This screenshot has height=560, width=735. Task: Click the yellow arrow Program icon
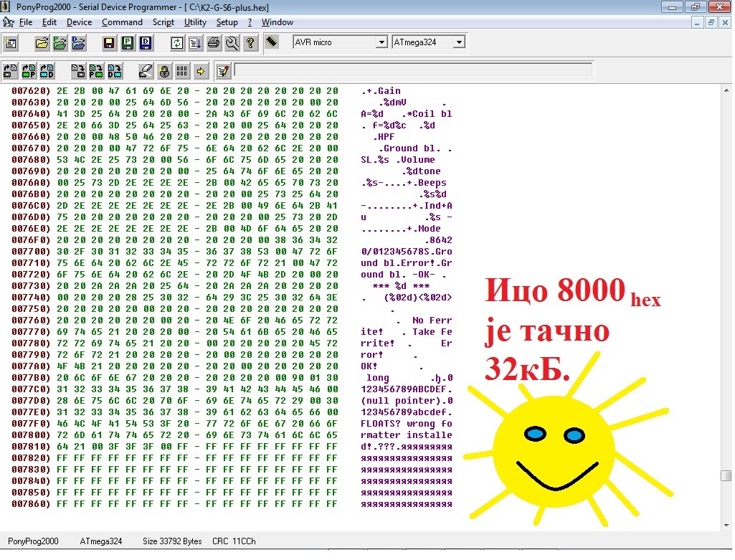point(200,70)
